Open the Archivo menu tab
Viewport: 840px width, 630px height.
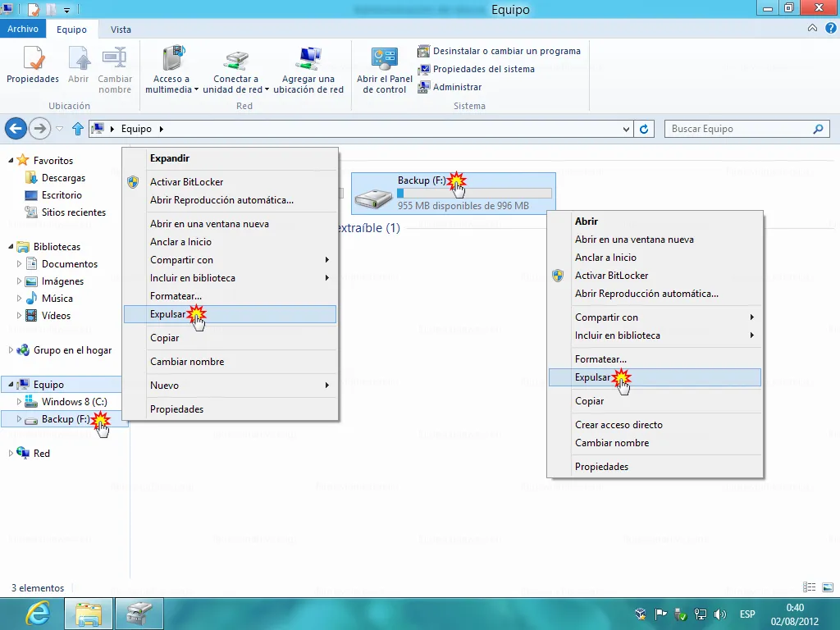point(22,29)
